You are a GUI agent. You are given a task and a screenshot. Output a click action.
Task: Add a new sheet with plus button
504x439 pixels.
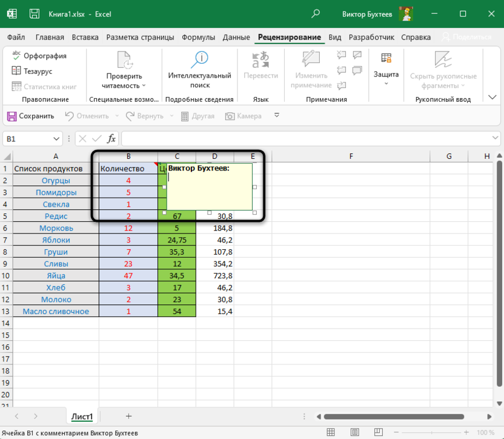pos(128,417)
